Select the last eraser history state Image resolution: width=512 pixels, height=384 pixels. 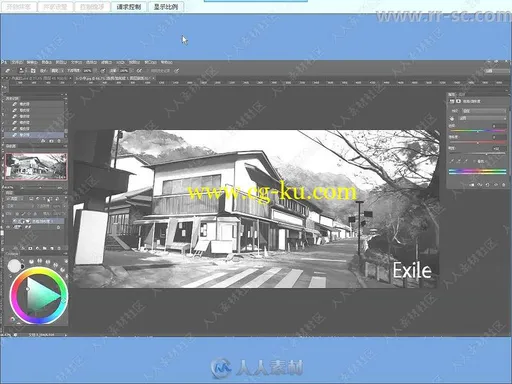pyautogui.click(x=34, y=135)
